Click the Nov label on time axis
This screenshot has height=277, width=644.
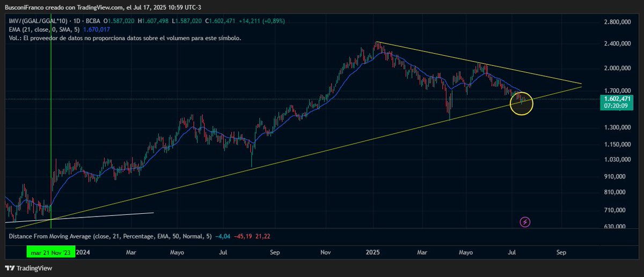[325, 251]
